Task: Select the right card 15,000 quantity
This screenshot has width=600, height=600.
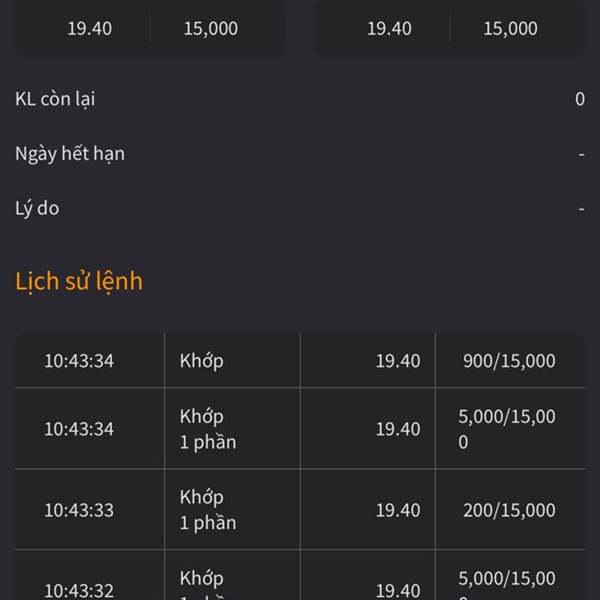Action: tap(510, 29)
